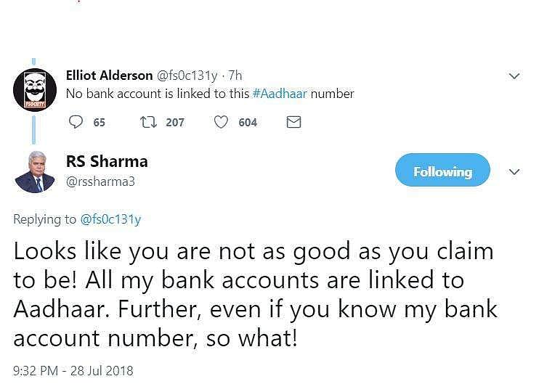Toggle the Following button for RS Sharma
Viewport: 547px width, 392px height.
pos(442,172)
